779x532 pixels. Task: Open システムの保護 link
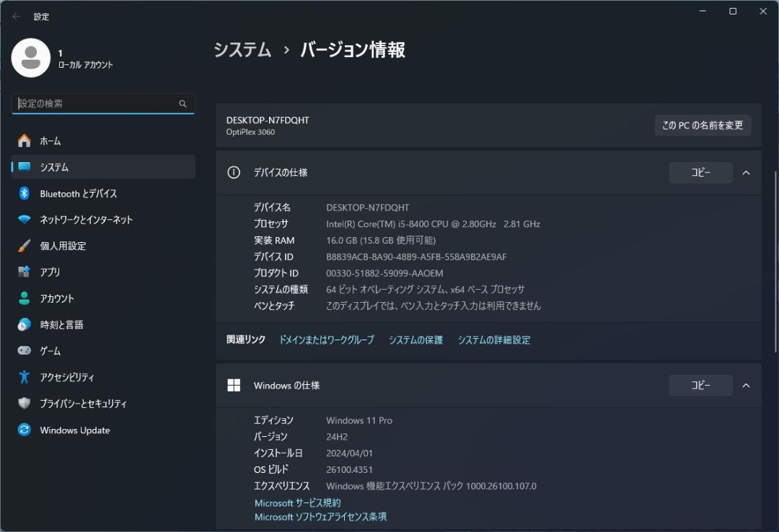pos(415,340)
